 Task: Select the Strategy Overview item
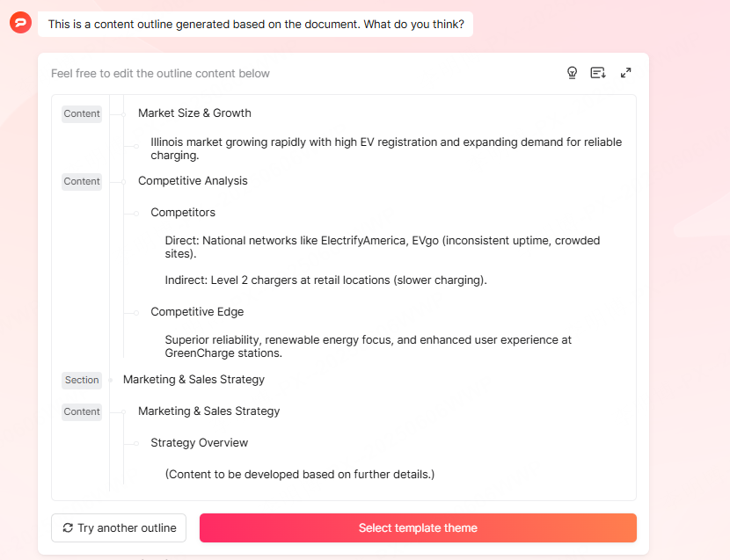coord(199,442)
